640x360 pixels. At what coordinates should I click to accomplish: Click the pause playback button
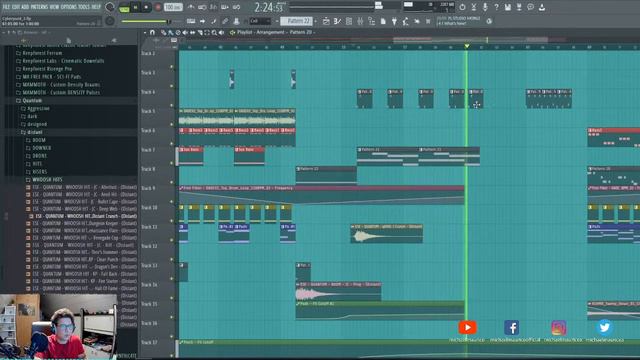click(135, 7)
